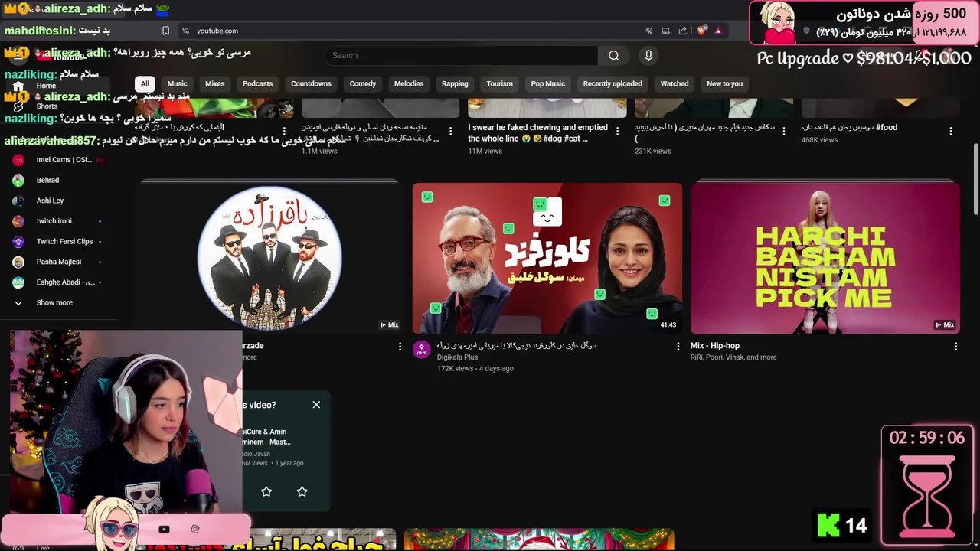Open options menu for #food video
980x551 pixels.
click(x=950, y=131)
